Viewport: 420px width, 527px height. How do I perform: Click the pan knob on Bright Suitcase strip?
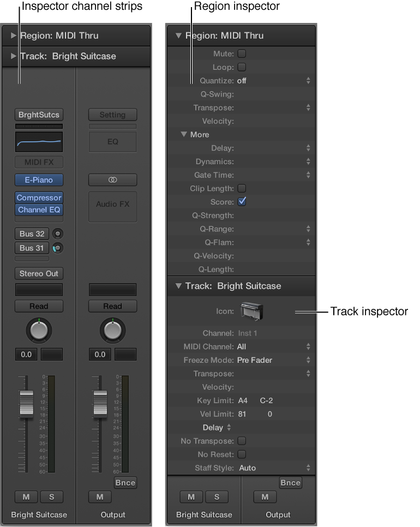pos(39,331)
